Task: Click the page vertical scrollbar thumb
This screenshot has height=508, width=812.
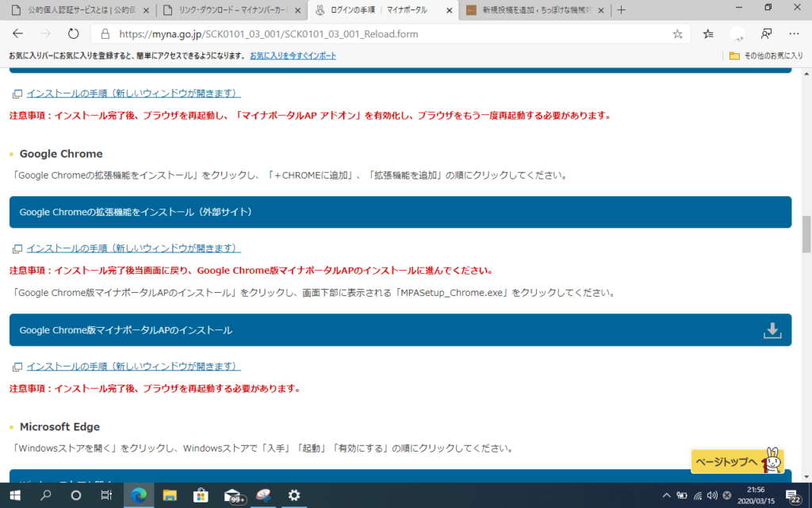Action: point(806,234)
